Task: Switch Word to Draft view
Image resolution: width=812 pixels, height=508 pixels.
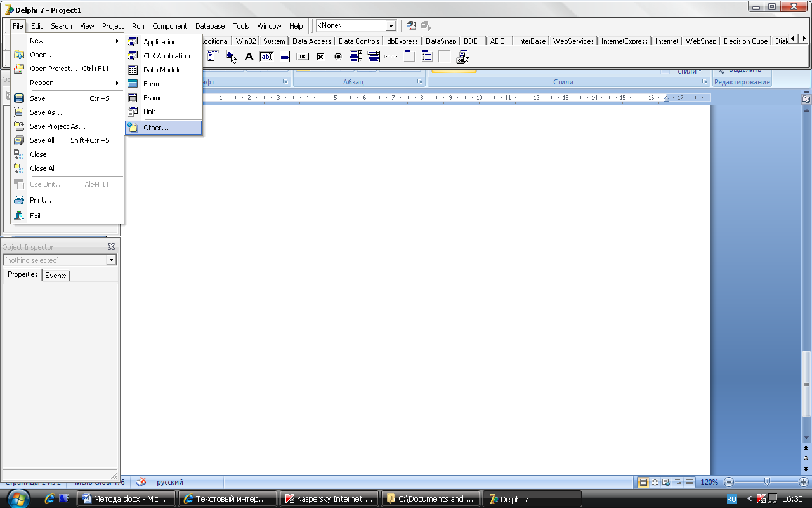Action: tap(689, 482)
